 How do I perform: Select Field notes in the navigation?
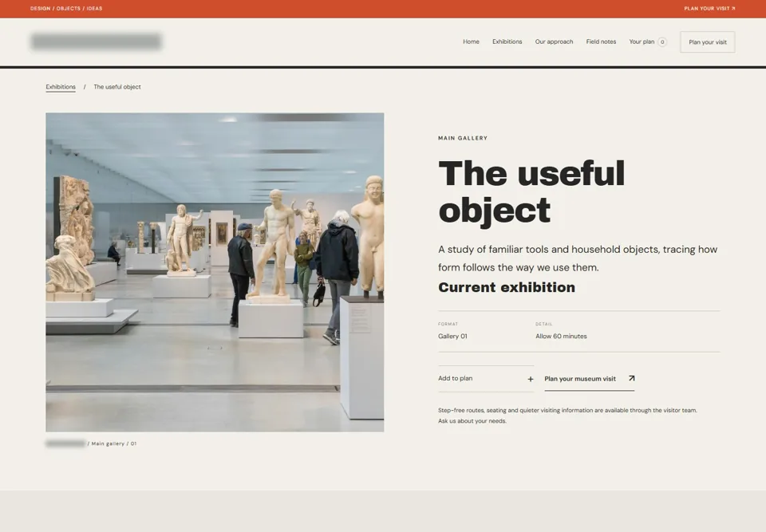tap(601, 41)
